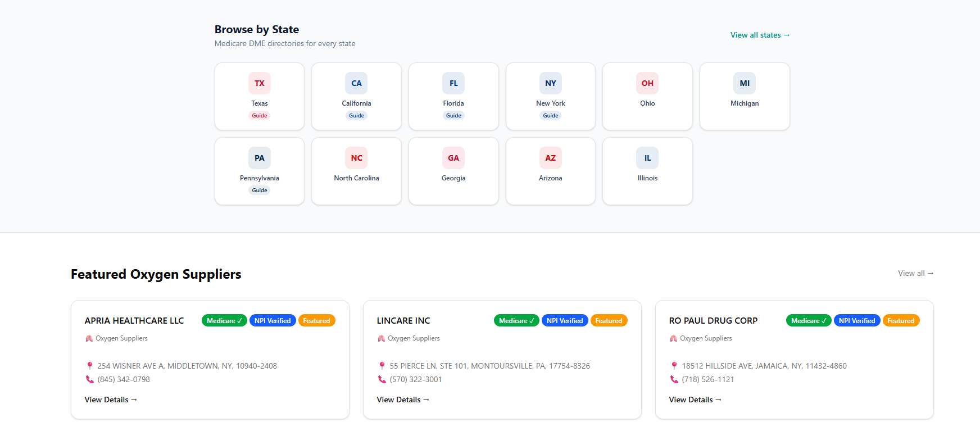Select the Illinois state name
Viewport: 980px width, 422px height.
point(647,178)
